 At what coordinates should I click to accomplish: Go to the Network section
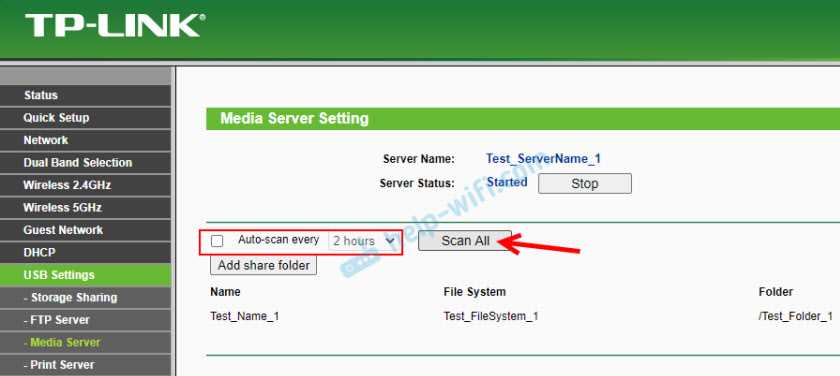point(86,140)
